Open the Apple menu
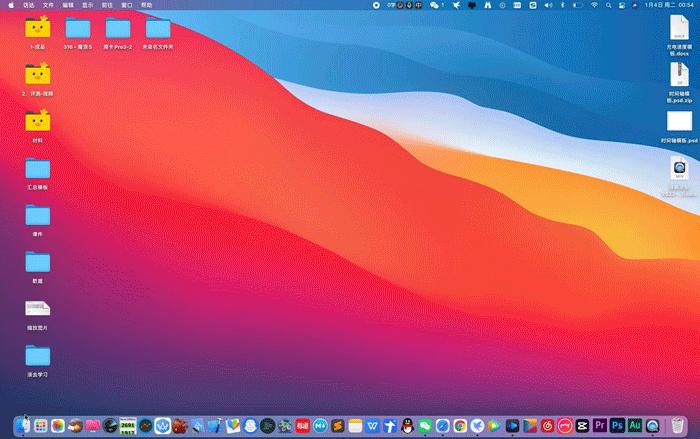The image size is (700, 439). [x=11, y=5]
